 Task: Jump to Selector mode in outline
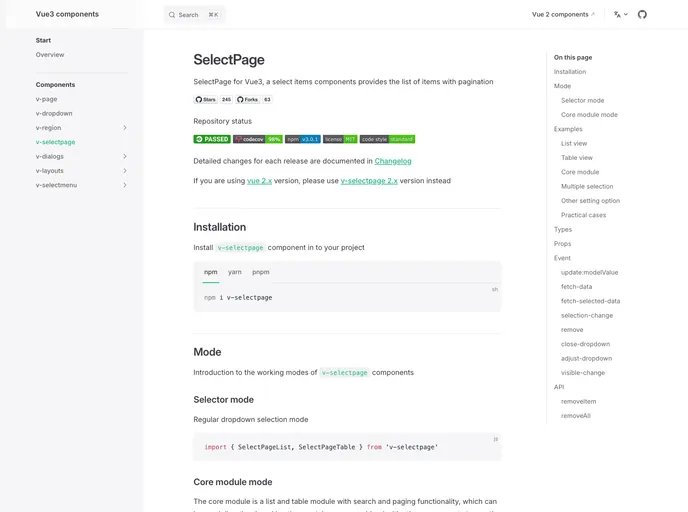tap(582, 100)
